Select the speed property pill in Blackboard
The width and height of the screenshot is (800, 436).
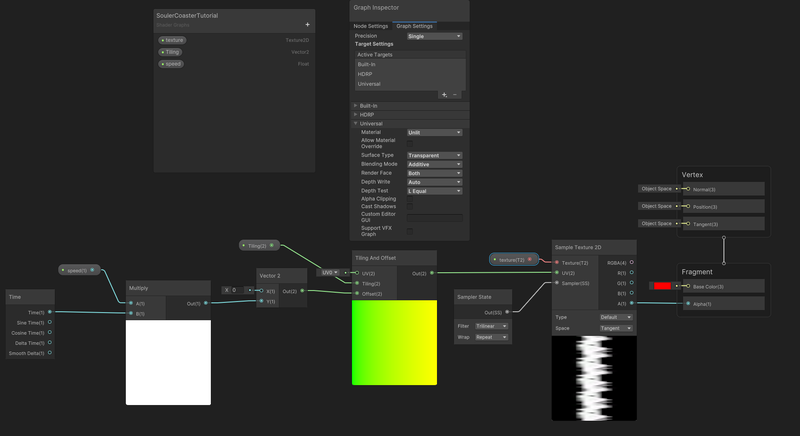(171, 64)
